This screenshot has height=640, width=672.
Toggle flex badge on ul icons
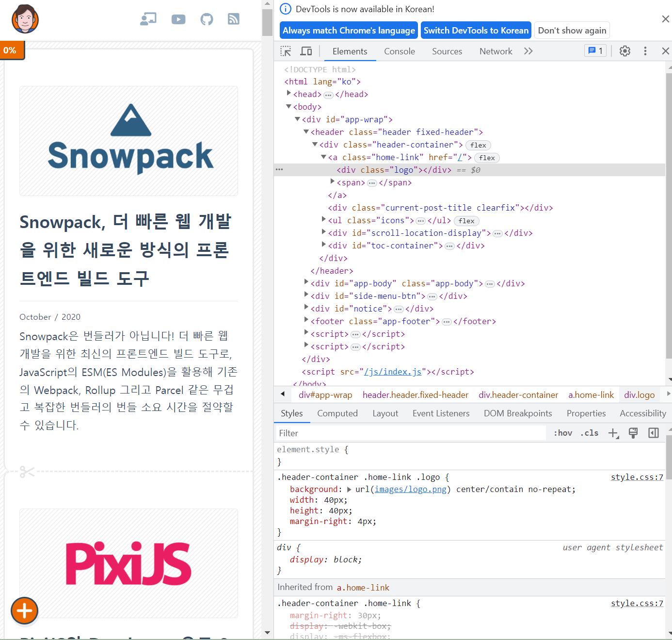(466, 221)
